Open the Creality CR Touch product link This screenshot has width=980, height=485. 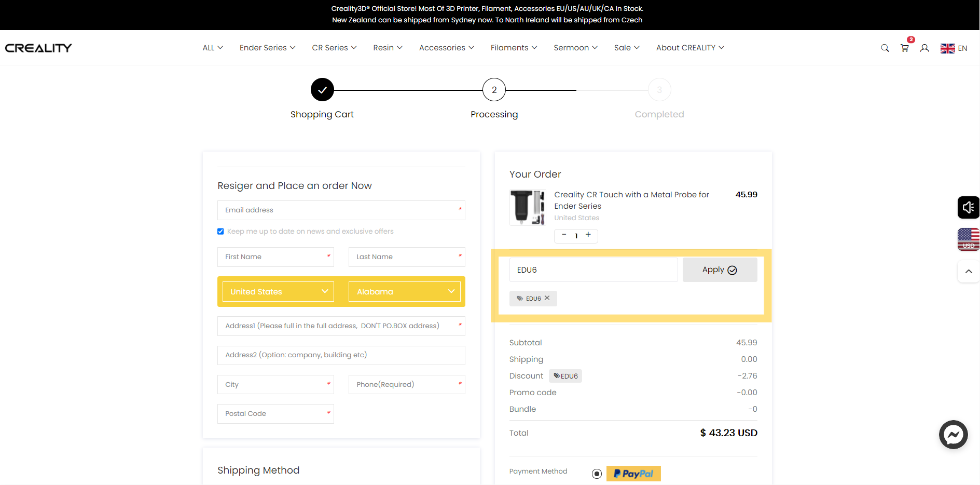click(x=631, y=200)
